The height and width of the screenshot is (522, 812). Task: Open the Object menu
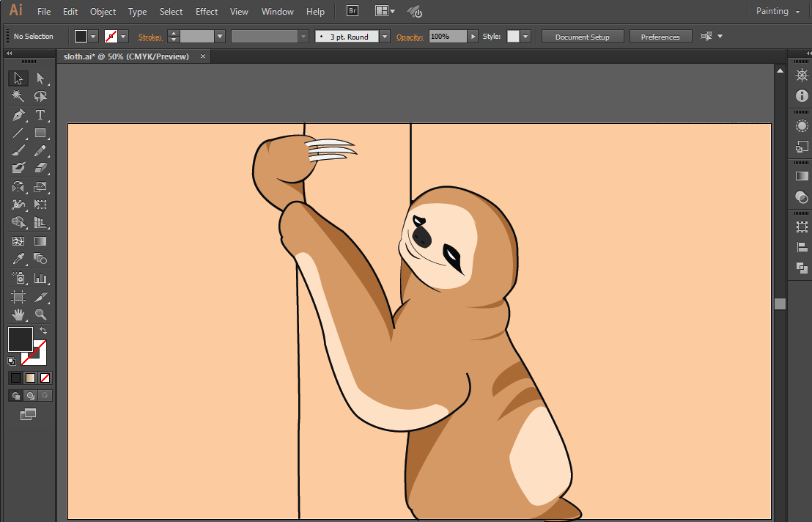click(103, 12)
